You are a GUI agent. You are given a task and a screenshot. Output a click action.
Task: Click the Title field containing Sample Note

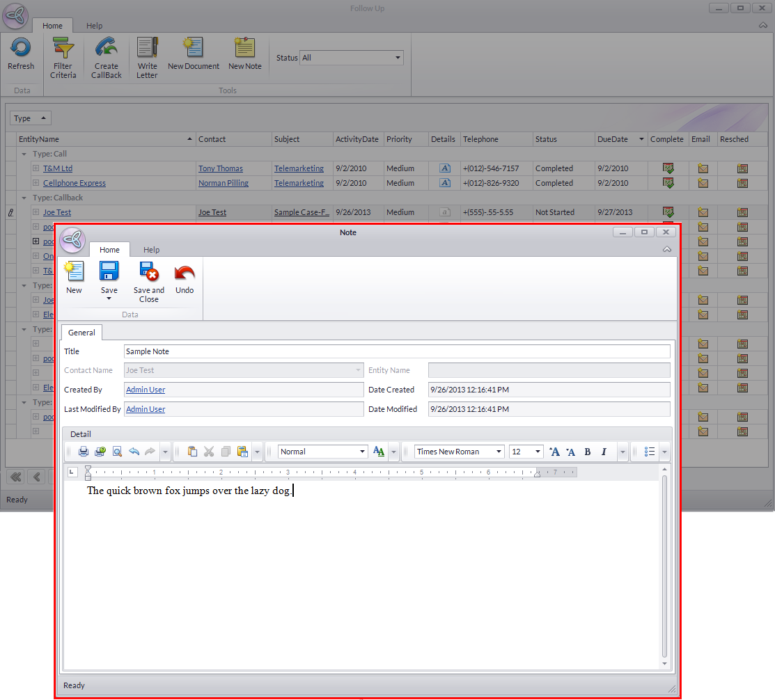397,351
